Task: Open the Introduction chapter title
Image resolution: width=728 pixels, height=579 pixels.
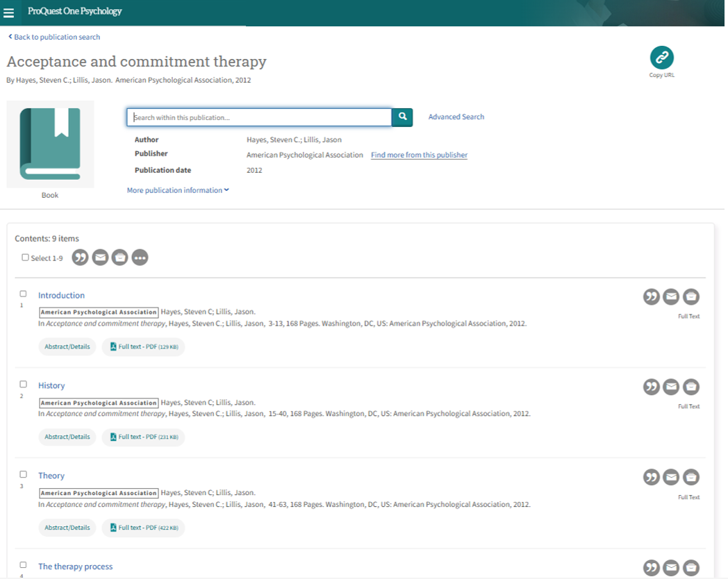Action: [x=61, y=295]
